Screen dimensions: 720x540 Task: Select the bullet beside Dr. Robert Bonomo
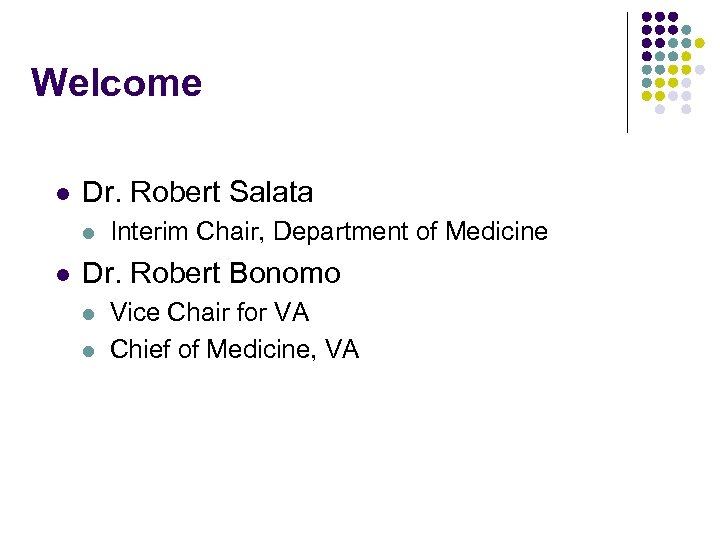(62, 274)
